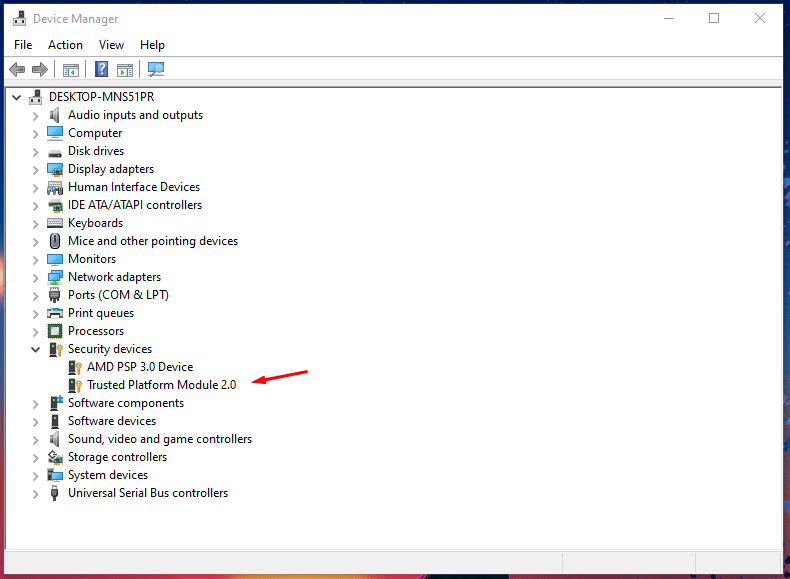Click the Show/Hide Action Pane toolbar icon
The width and height of the screenshot is (790, 579).
click(124, 70)
